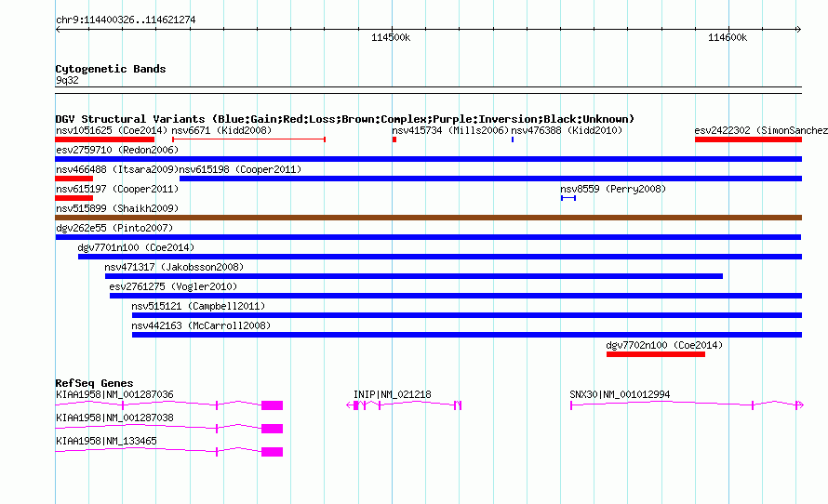Viewport: 828px width, 504px height.
Task: Select the nsv6671 (Kidd2008) variant label
Action: 221,130
